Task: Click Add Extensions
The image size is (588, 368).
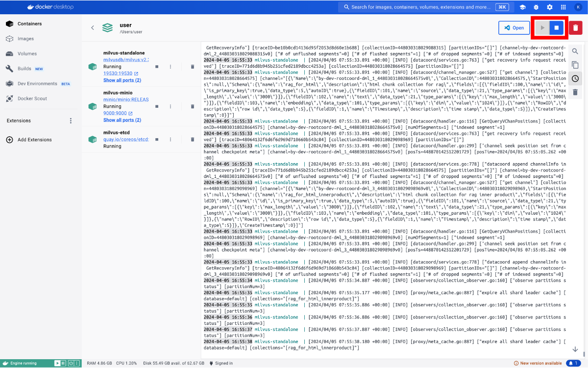Action: pyautogui.click(x=29, y=140)
